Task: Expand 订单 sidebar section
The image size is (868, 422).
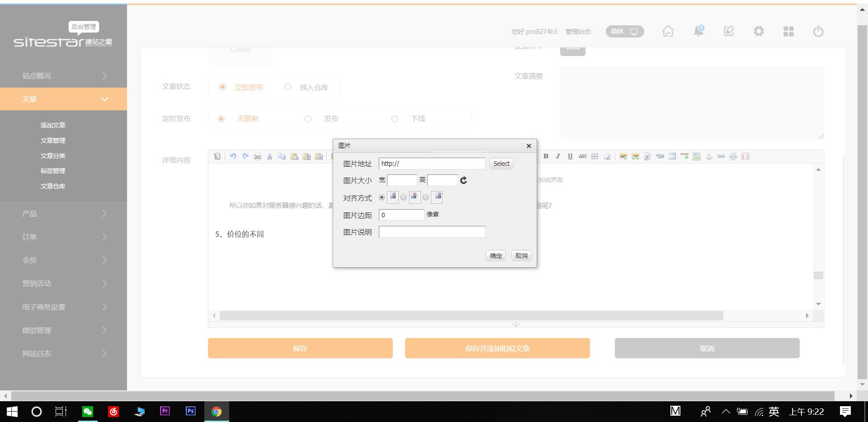Action: click(x=63, y=237)
